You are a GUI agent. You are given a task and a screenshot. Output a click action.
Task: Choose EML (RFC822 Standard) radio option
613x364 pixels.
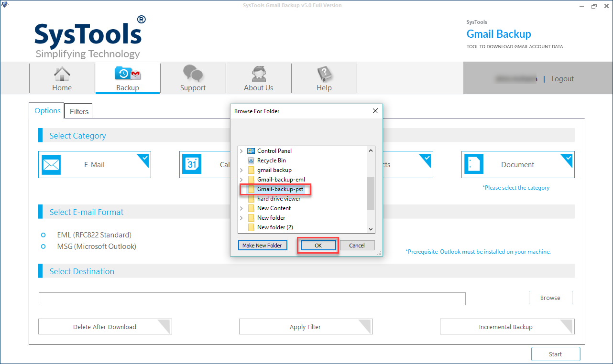pyautogui.click(x=44, y=235)
